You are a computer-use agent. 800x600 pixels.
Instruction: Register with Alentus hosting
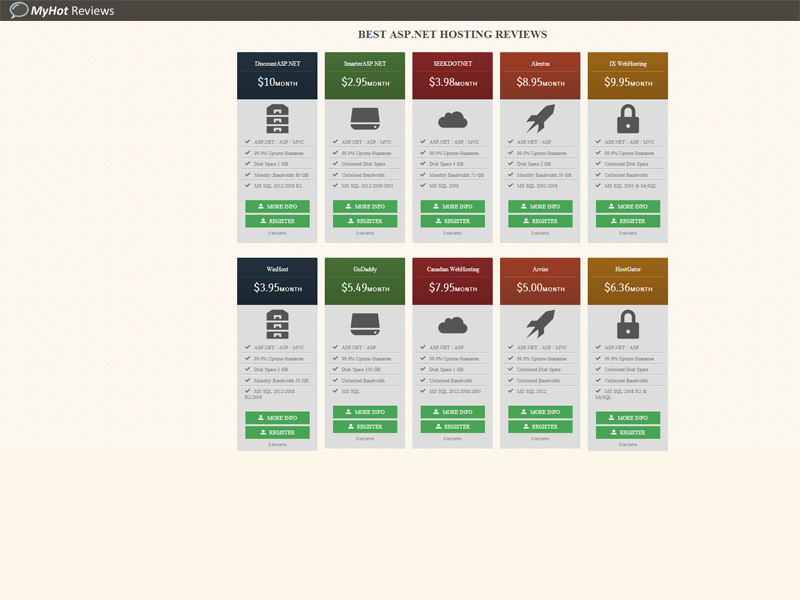click(x=540, y=221)
